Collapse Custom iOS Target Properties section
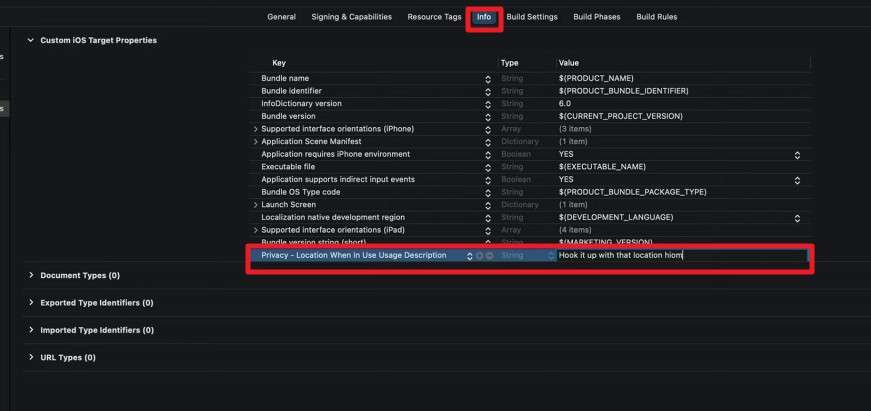Image resolution: width=871 pixels, height=411 pixels. [x=31, y=41]
